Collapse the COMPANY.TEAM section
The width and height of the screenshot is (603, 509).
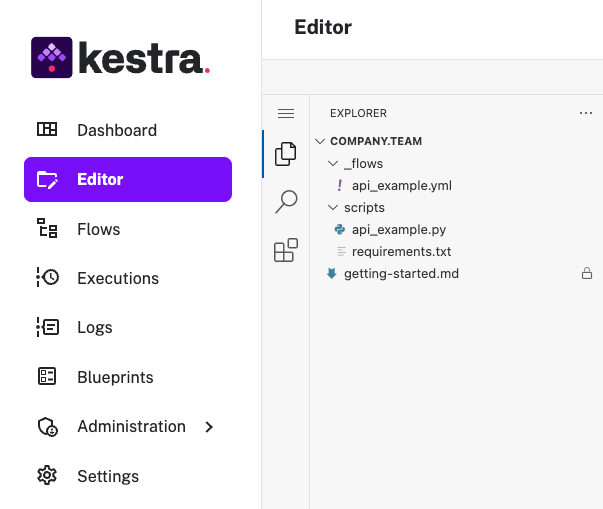[320, 141]
